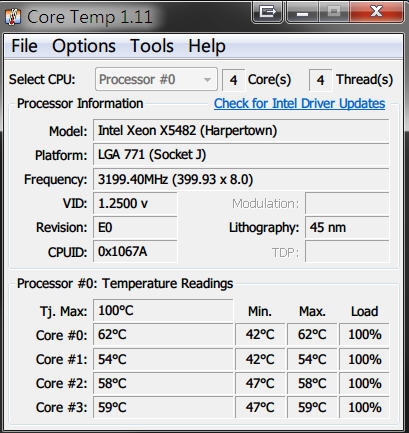Close the Core Temp window
Screen dimensions: 409x433
pos(376,12)
